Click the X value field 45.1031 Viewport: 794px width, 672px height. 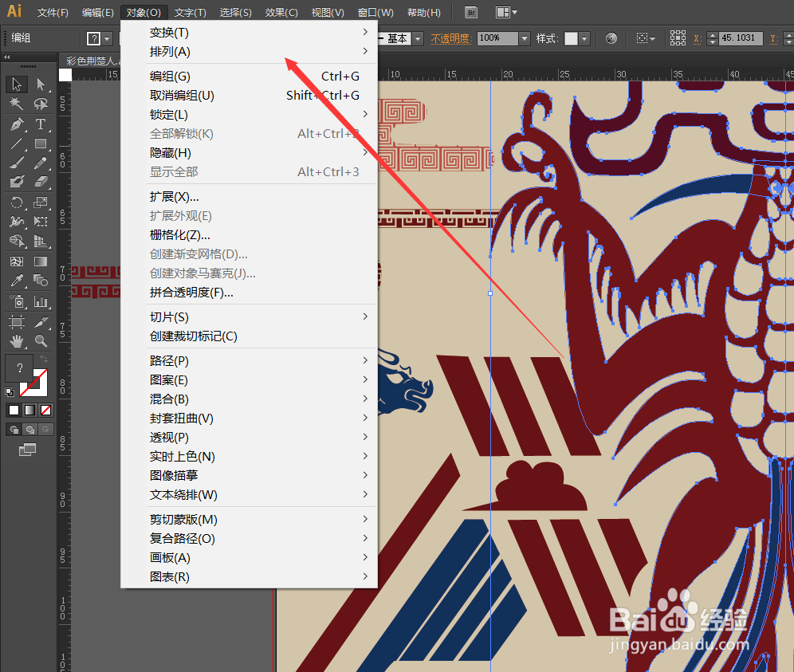[x=741, y=38]
